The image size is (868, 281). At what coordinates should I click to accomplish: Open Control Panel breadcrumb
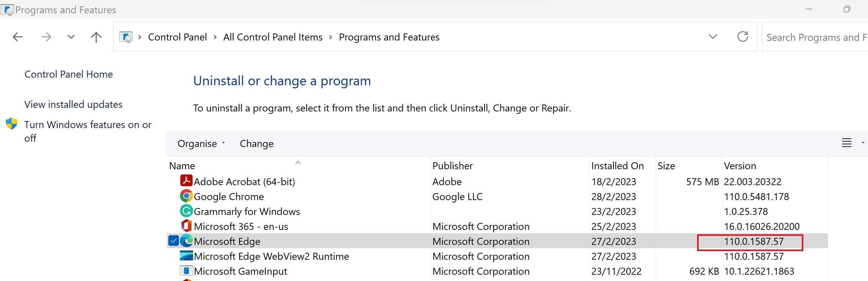177,37
